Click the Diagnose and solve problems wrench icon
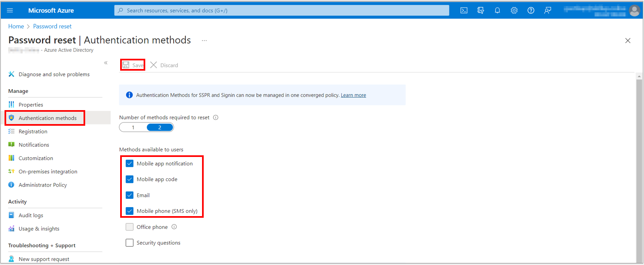644x265 pixels. [x=12, y=74]
